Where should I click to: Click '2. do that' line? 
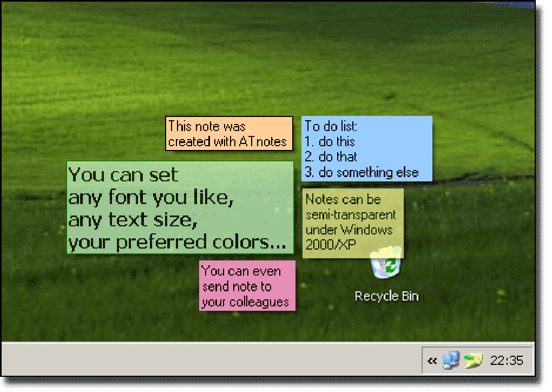click(x=331, y=156)
